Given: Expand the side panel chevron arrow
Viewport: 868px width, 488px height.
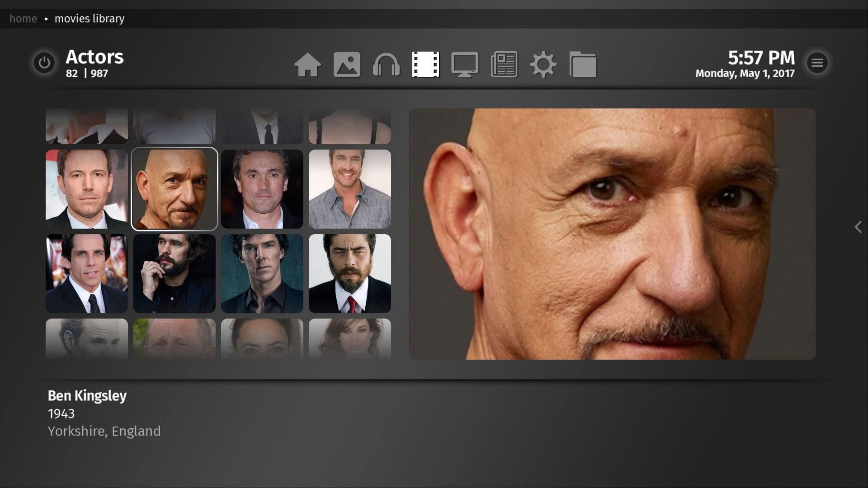Looking at the screenshot, I should click(858, 227).
